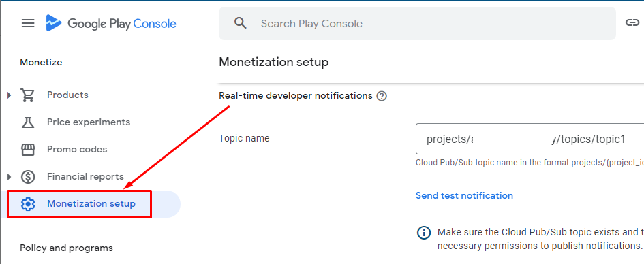Click the Price experiments flask icon

27,122
